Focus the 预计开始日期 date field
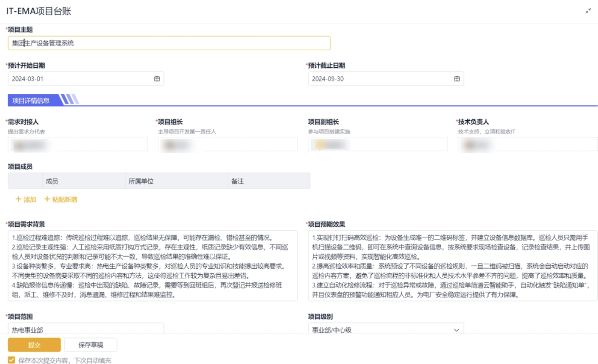This screenshot has width=598, height=364. pos(79,79)
